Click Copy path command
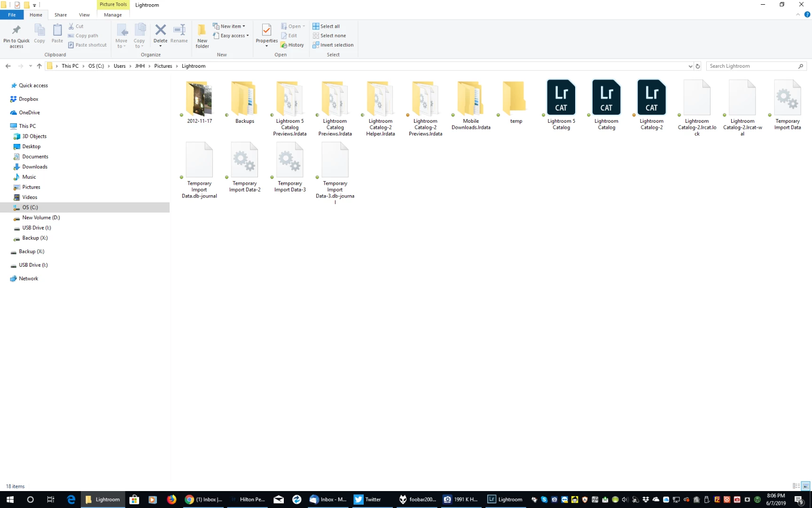Viewport: 812px width, 508px height. click(x=83, y=36)
